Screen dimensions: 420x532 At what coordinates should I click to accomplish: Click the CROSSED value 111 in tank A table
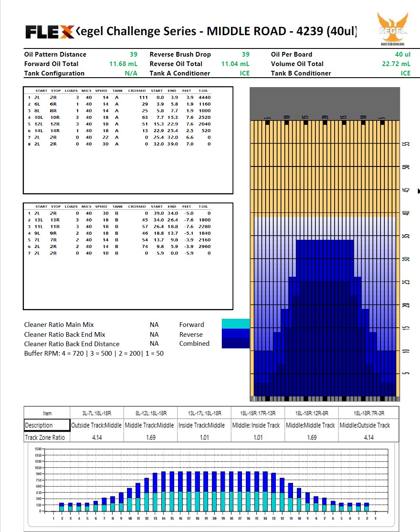[143, 97]
